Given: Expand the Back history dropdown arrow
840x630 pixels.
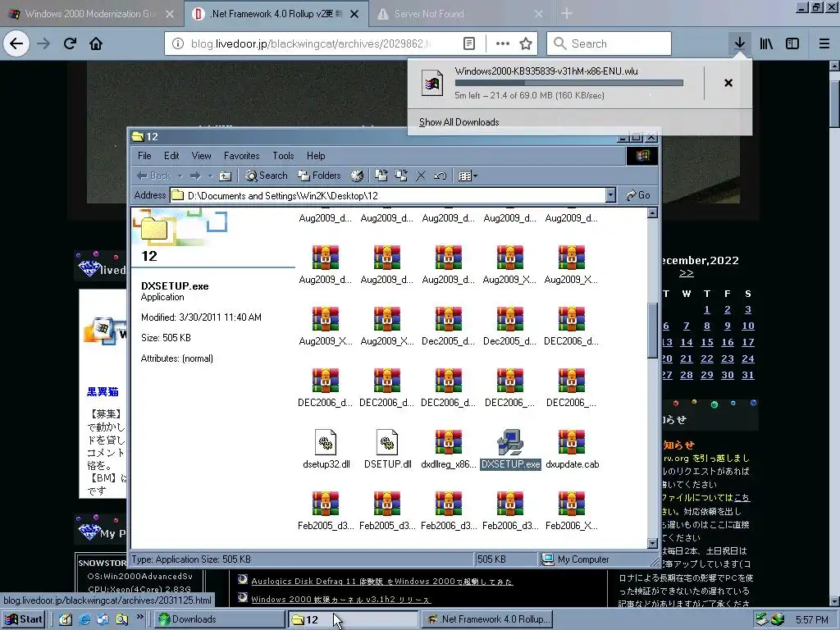Looking at the screenshot, I should coord(180,176).
